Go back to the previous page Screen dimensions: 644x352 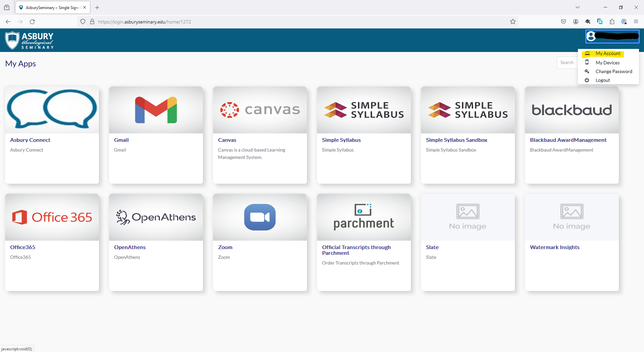[x=8, y=22]
